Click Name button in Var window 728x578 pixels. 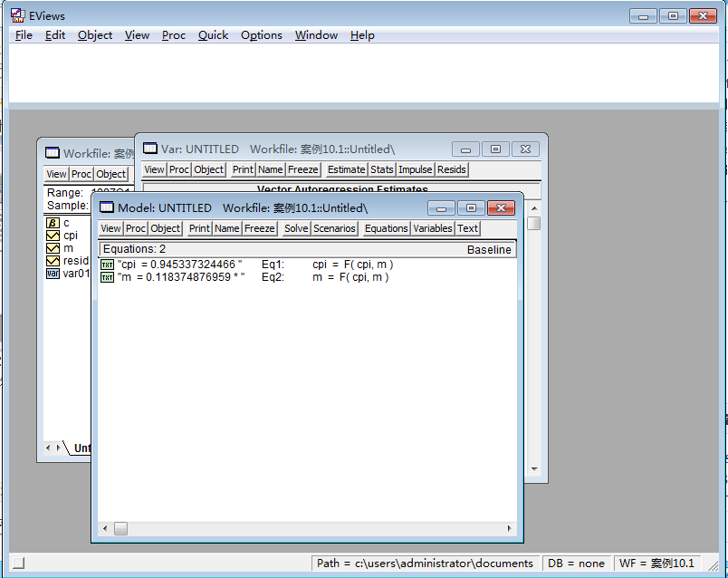pyautogui.click(x=270, y=169)
